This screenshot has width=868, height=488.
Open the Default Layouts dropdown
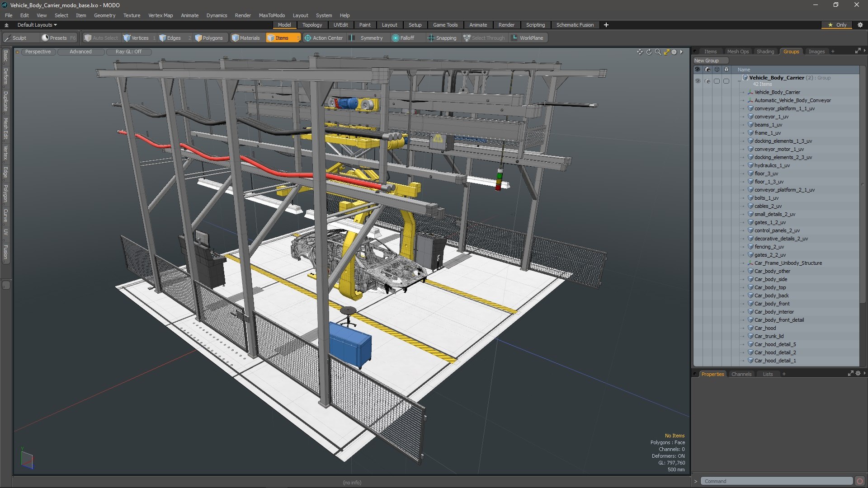coord(37,25)
